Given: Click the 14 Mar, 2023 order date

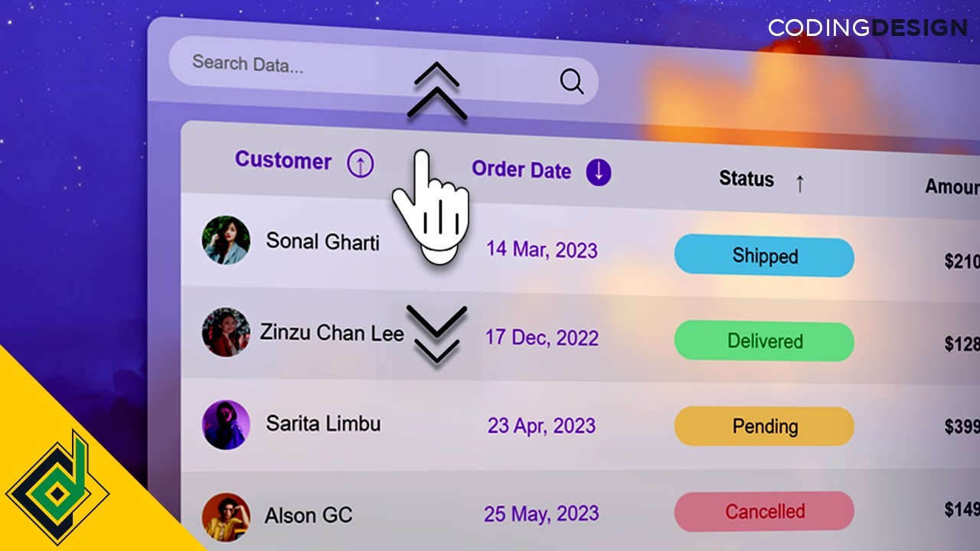Looking at the screenshot, I should 542,249.
